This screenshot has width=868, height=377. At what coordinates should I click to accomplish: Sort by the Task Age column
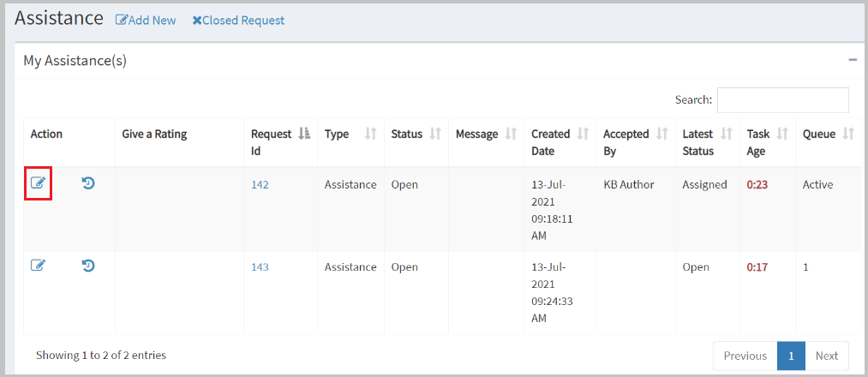[768, 142]
